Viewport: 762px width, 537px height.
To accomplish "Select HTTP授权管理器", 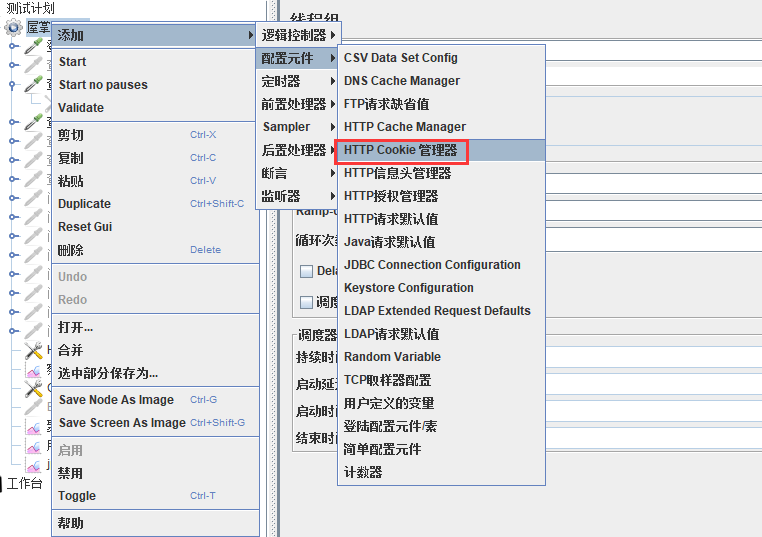I will (x=441, y=196).
